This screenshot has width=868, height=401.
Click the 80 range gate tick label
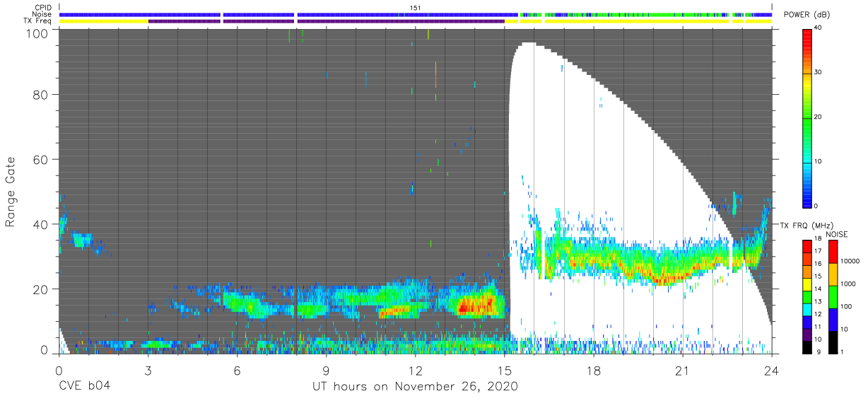[40, 95]
